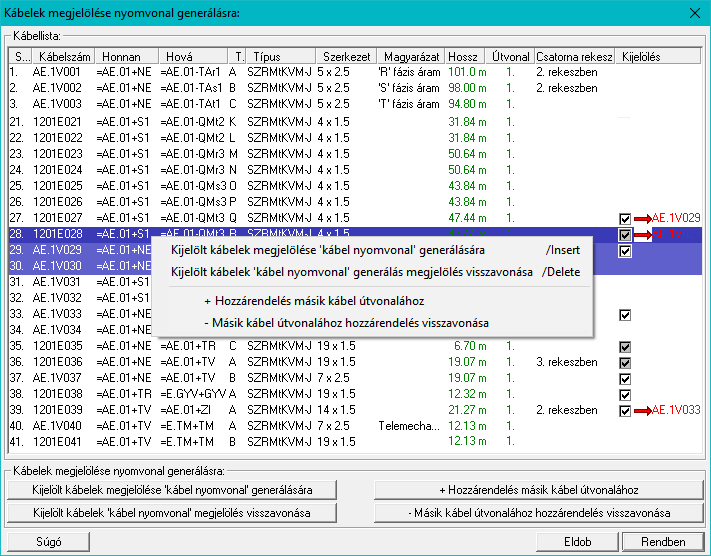Select cable row 1201E024
Viewport: 711px width, 556px height.
[x=356, y=170]
